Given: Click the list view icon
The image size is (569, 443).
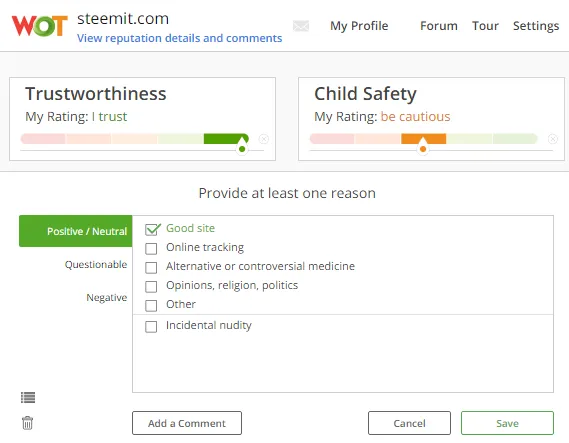Looking at the screenshot, I should click(x=28, y=398).
